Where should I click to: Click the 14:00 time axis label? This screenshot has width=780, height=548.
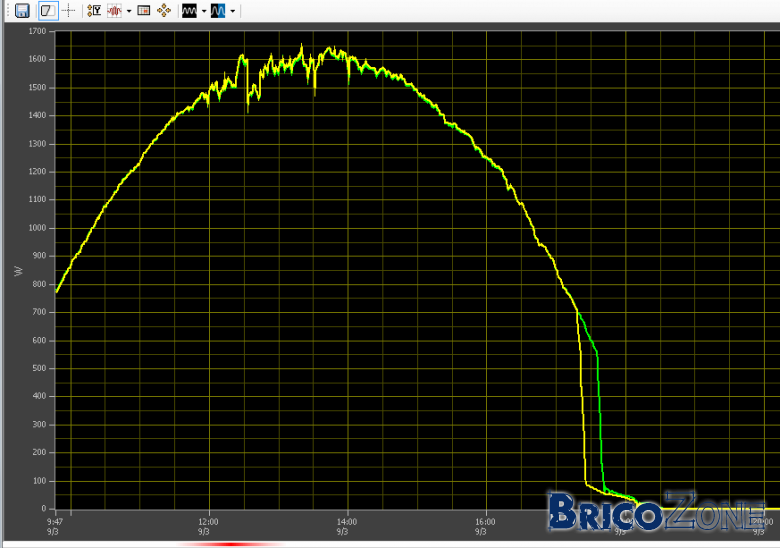tap(347, 522)
